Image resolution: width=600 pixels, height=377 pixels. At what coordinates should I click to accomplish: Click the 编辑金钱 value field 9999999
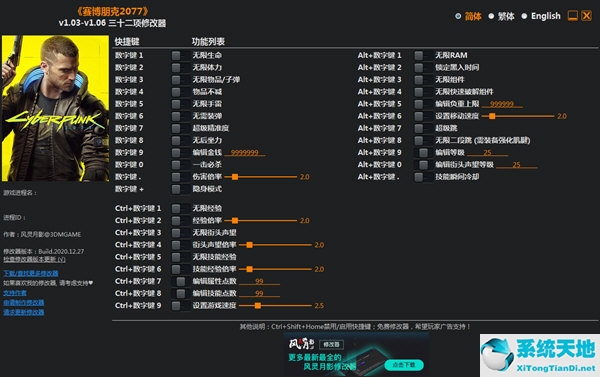pos(245,153)
